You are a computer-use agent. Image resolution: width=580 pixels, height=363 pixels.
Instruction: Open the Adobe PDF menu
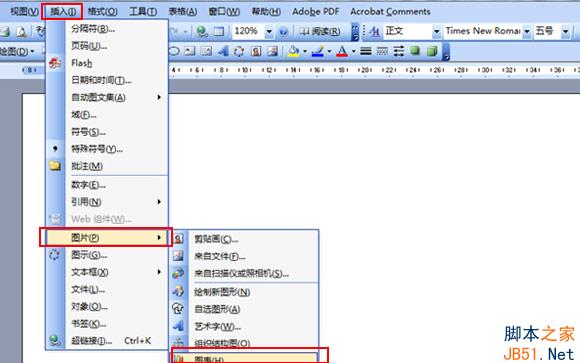[316, 11]
